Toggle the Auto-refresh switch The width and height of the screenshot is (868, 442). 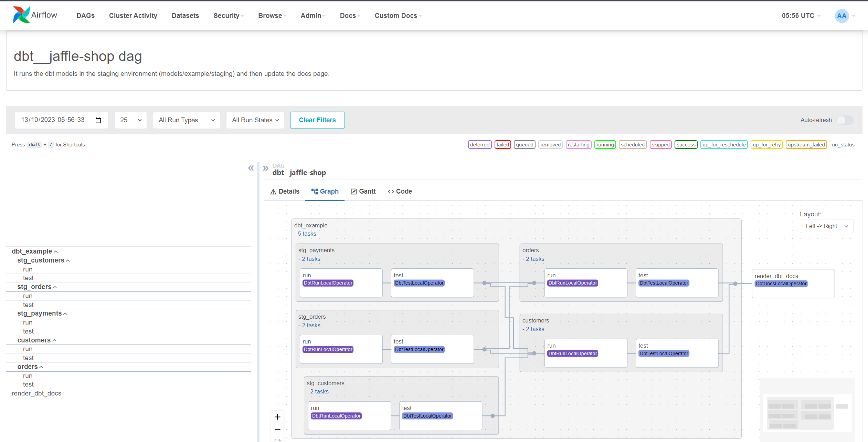[845, 120]
